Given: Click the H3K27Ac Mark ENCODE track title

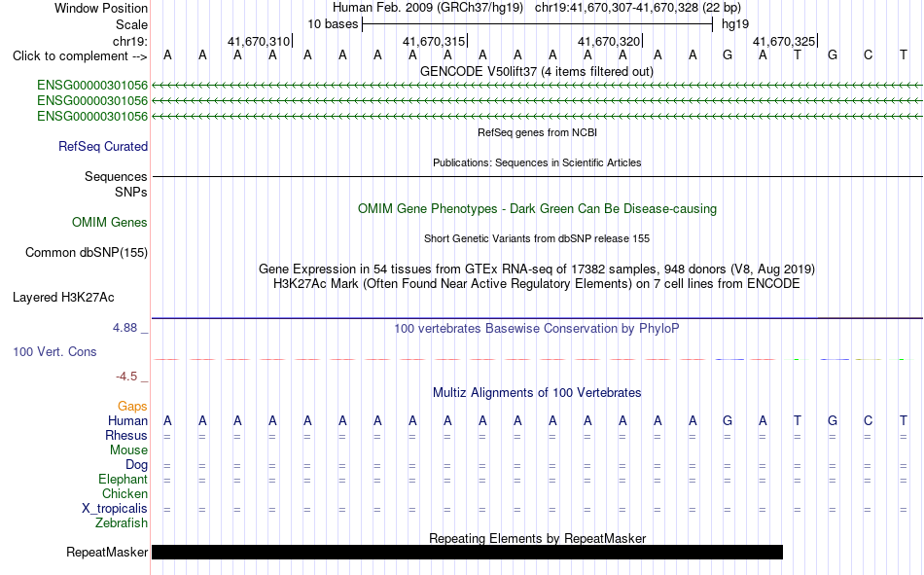Looking at the screenshot, I should (536, 284).
